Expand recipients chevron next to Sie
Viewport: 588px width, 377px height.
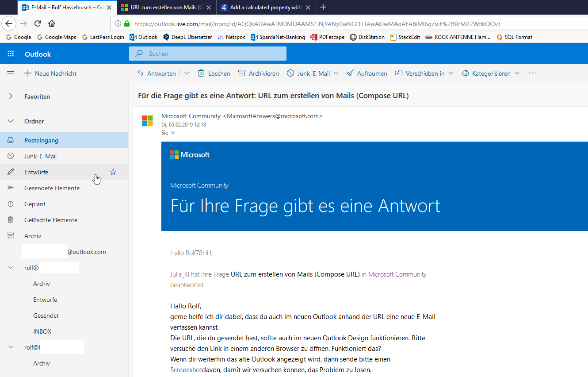173,132
